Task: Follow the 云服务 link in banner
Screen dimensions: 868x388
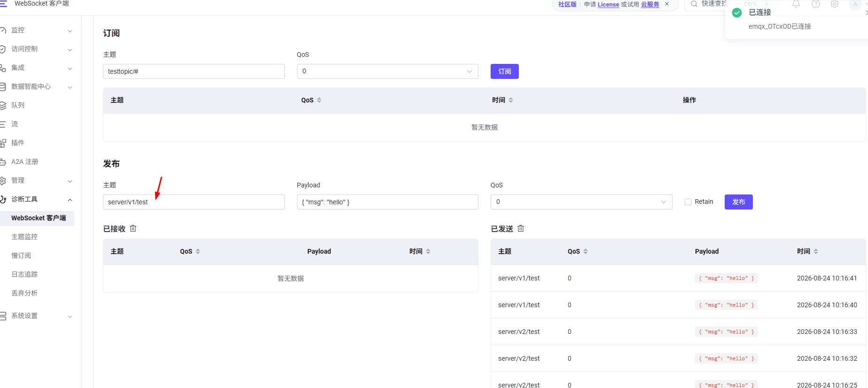Action: (650, 5)
